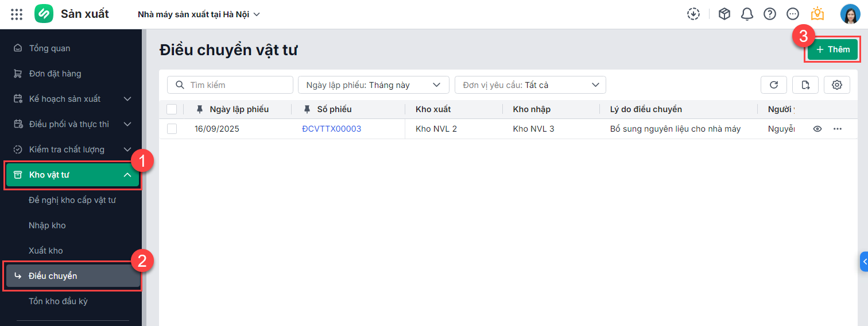Click the refresh list icon
This screenshot has width=868, height=326.
773,85
